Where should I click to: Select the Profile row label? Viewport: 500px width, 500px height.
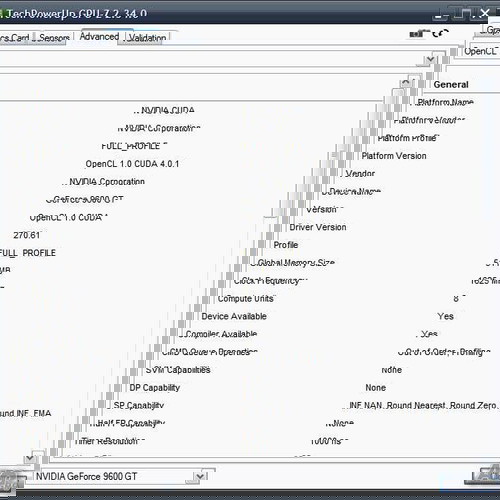[x=286, y=245]
